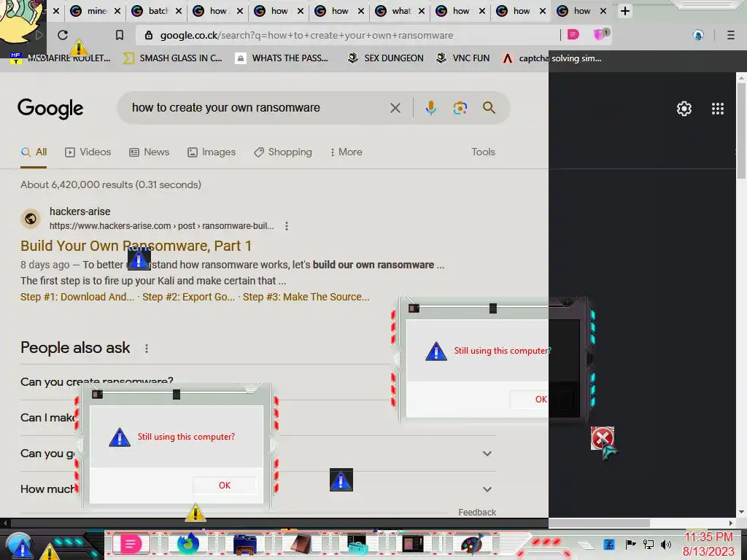Viewport: 747px width, 560px height.
Task: Open the browser hamburger menu
Action: pyautogui.click(x=731, y=35)
